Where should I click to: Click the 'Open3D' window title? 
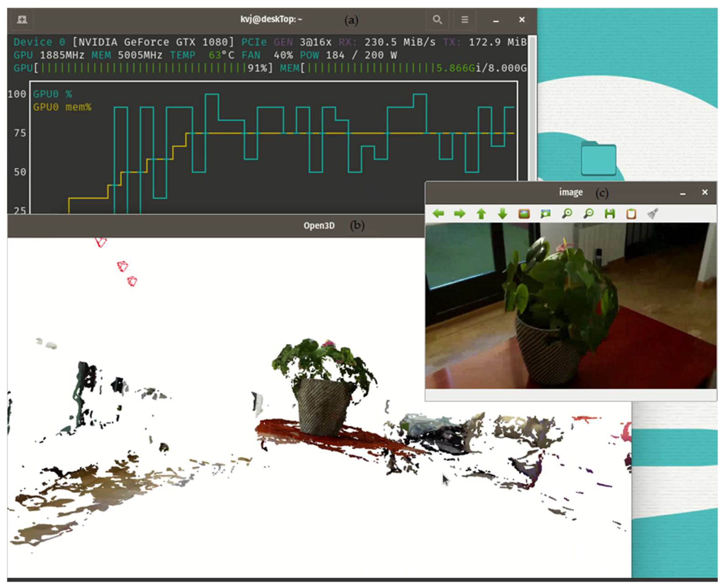point(319,225)
